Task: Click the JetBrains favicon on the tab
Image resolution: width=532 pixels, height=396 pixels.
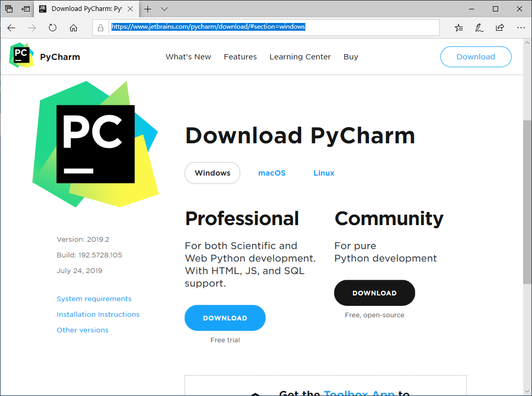Action: pos(43,9)
